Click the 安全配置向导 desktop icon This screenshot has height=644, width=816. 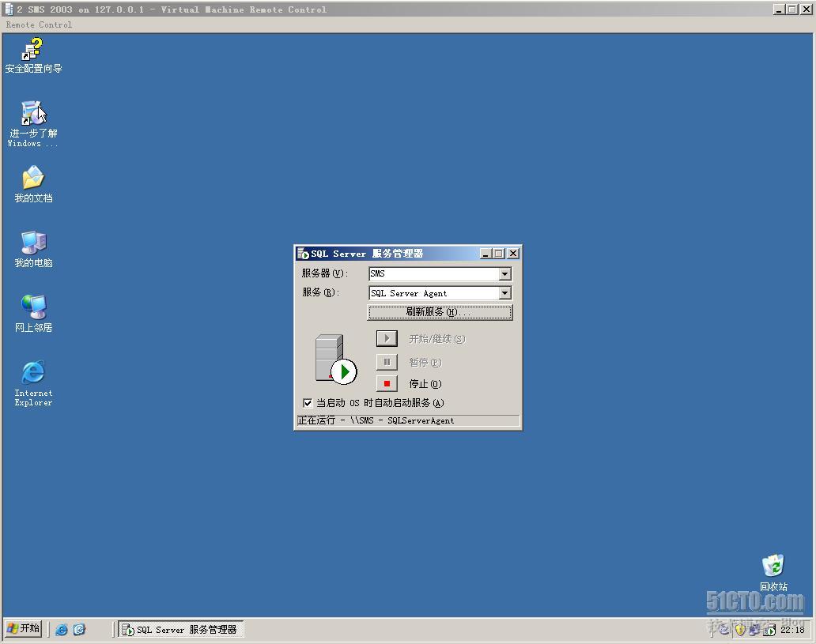click(32, 55)
